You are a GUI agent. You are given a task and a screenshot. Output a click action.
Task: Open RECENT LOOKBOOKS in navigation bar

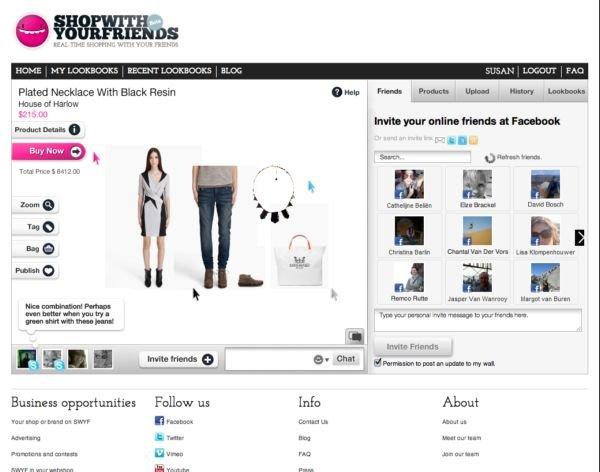[169, 71]
